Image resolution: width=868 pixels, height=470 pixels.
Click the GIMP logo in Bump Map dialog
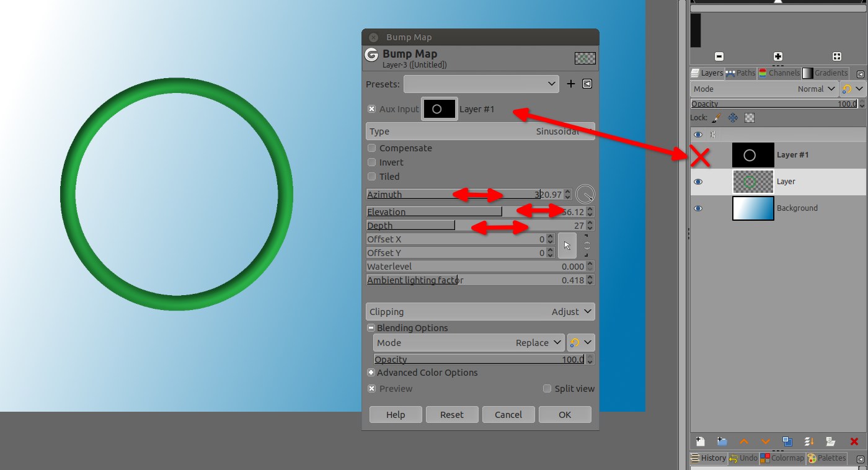(x=371, y=55)
